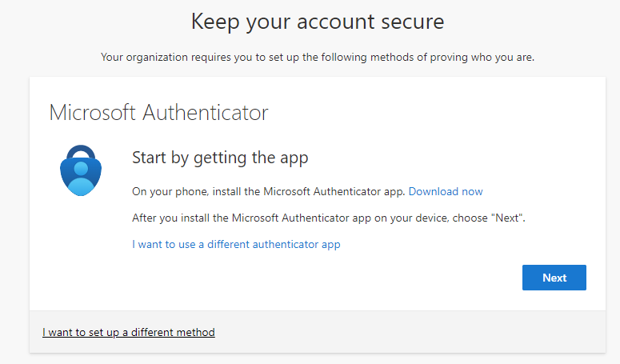Click the word "secure" in the page title
The height and width of the screenshot is (364, 620).
point(411,22)
